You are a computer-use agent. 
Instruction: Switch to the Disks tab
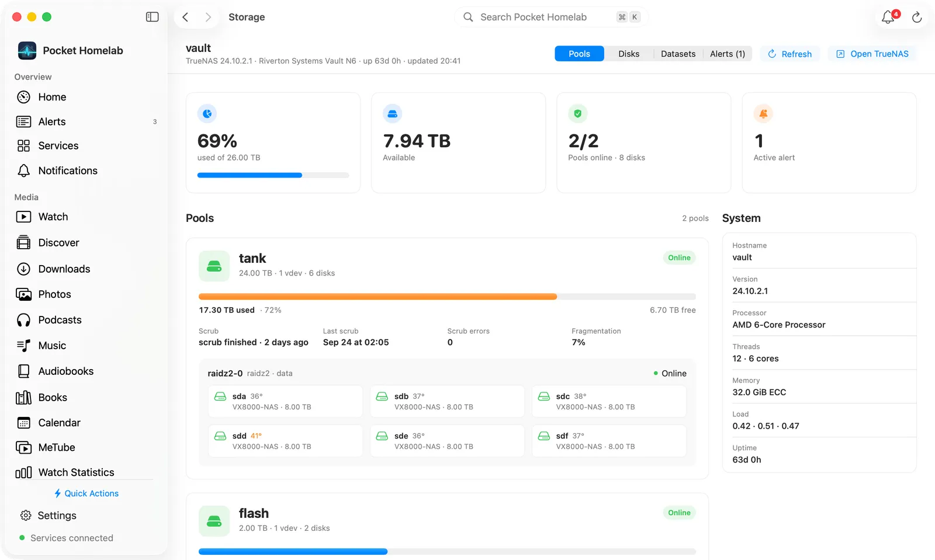coord(629,54)
